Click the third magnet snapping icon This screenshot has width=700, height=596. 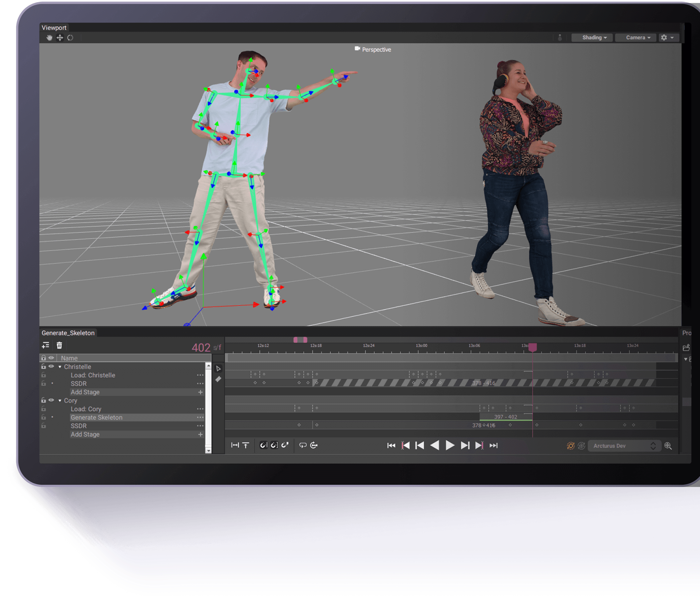click(285, 445)
